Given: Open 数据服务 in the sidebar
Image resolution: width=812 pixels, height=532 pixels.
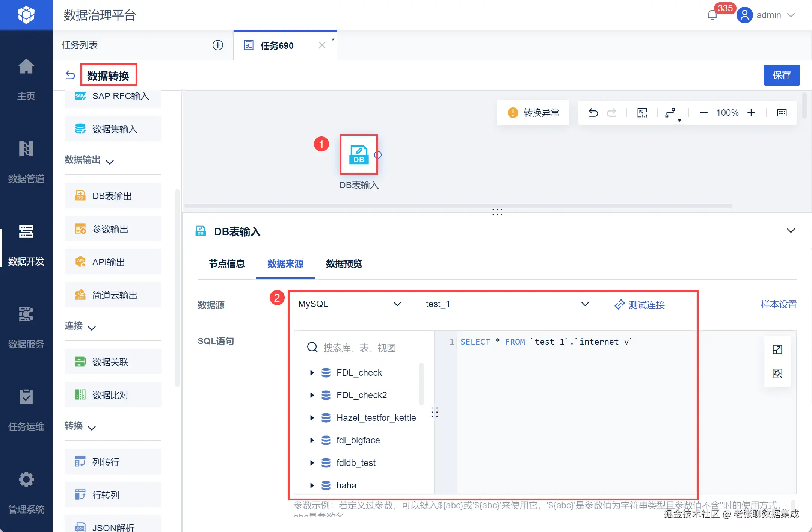Looking at the screenshot, I should coord(26,328).
